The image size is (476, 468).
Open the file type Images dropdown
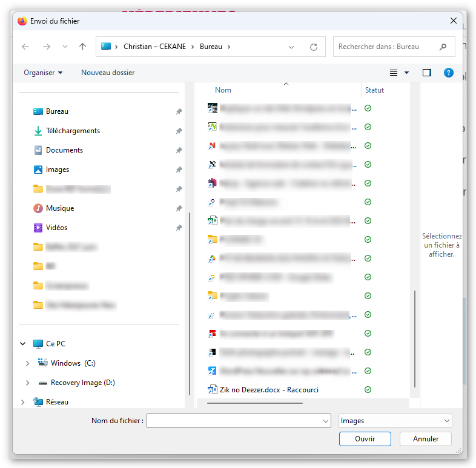coord(395,421)
